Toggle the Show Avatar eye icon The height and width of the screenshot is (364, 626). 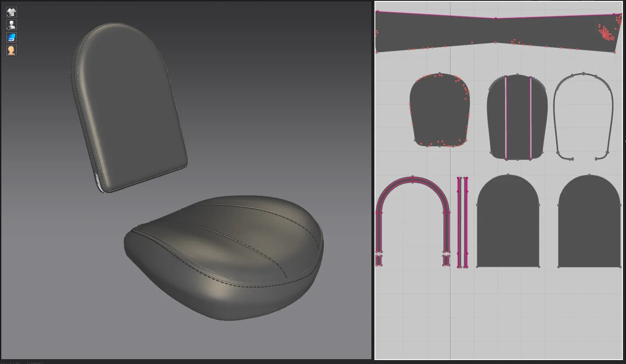11,24
